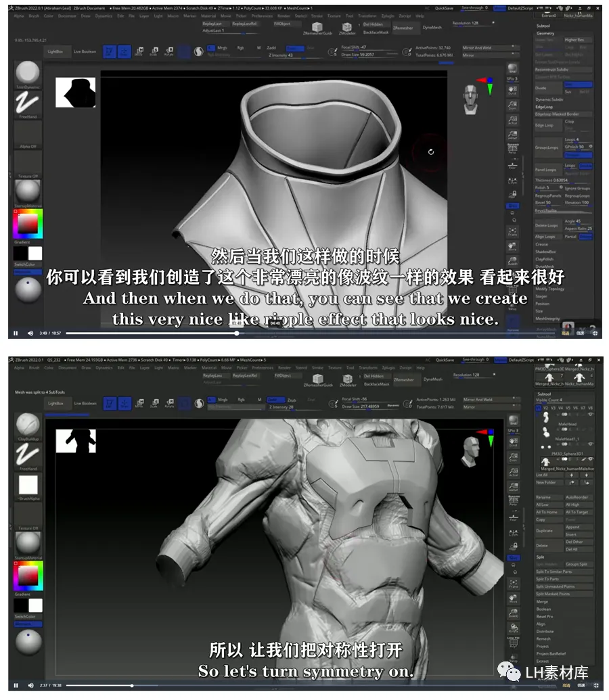Open Preferences menu in top screenshot
The width and height of the screenshot is (609, 700).
tap(262, 16)
